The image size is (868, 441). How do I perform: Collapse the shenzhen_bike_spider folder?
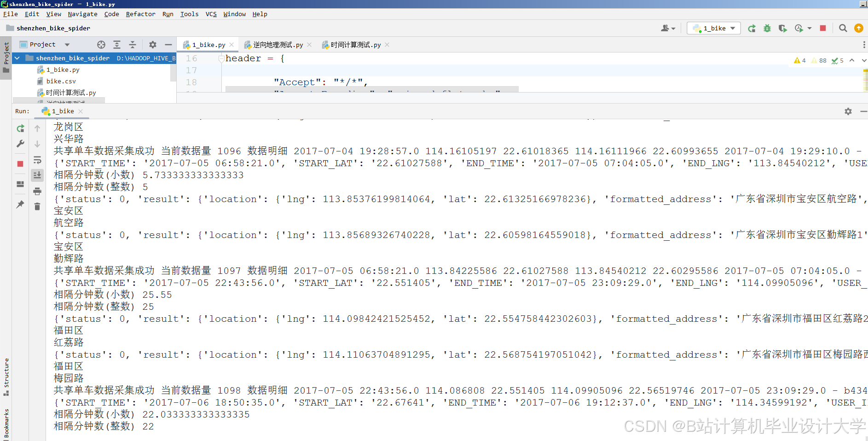point(17,58)
